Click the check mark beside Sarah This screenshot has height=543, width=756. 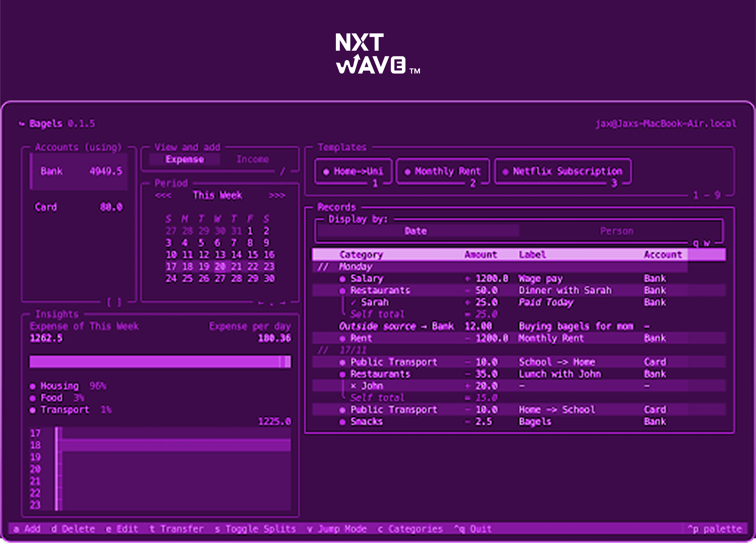(353, 302)
